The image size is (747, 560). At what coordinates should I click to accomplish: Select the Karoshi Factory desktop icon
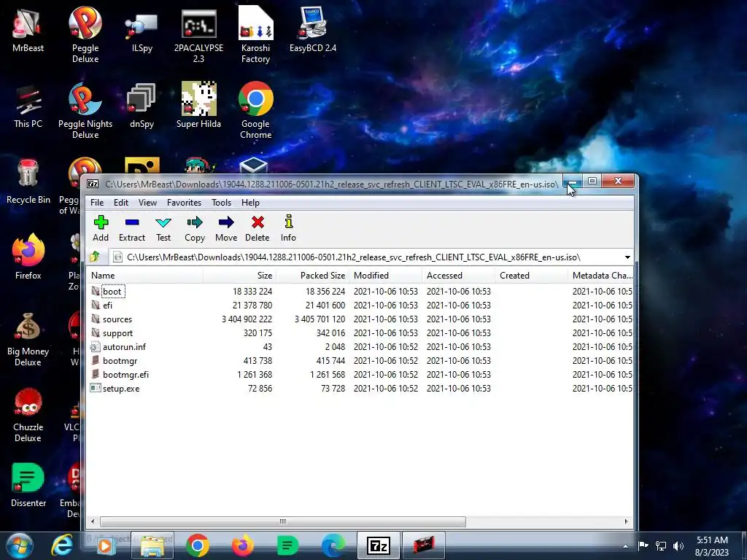(256, 35)
